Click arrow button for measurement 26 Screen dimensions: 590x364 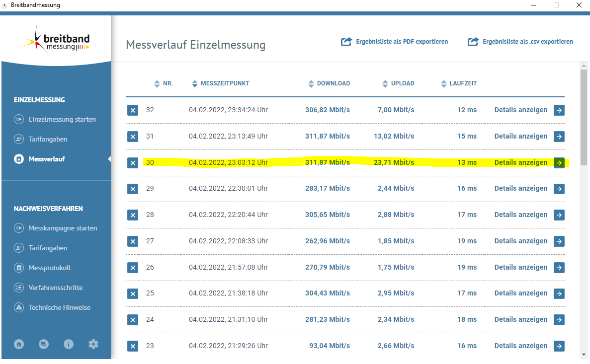(559, 268)
